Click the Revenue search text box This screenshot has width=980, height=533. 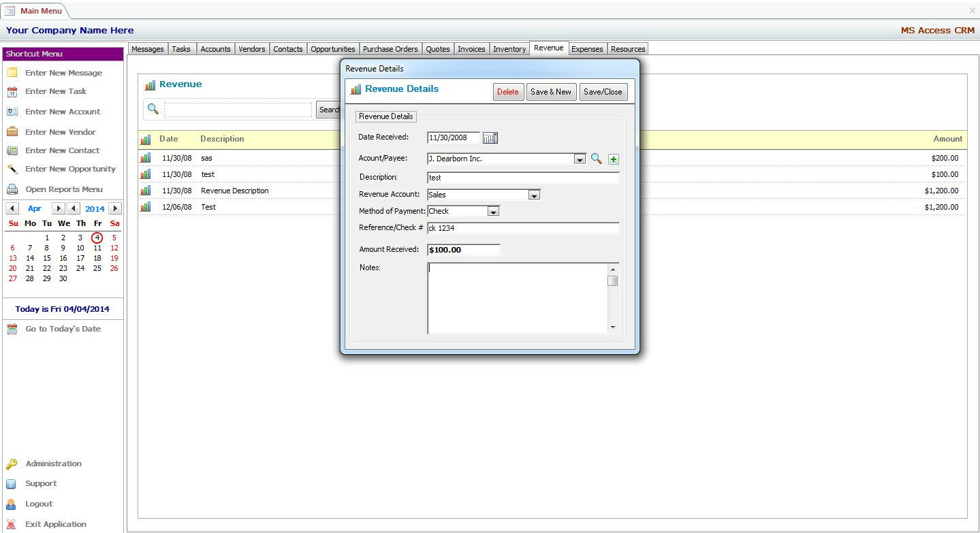pos(238,110)
